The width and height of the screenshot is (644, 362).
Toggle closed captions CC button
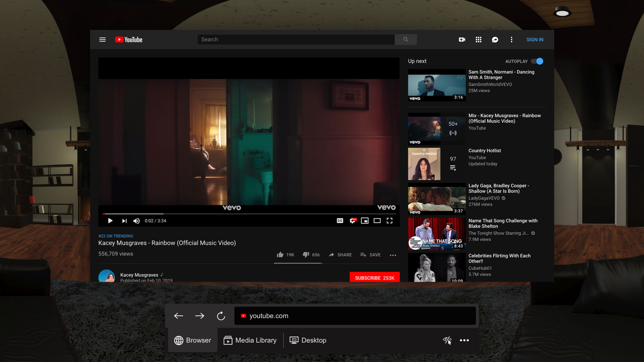point(340,221)
